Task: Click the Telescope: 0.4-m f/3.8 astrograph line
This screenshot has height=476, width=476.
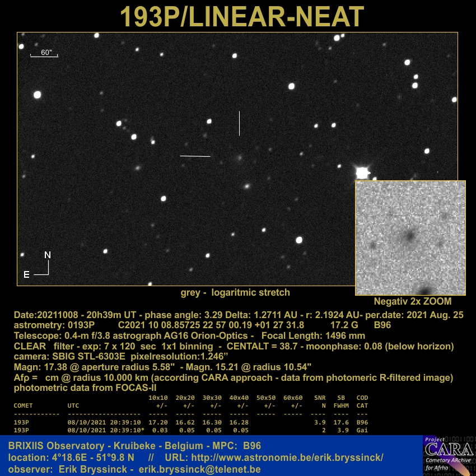Action: click(x=189, y=335)
